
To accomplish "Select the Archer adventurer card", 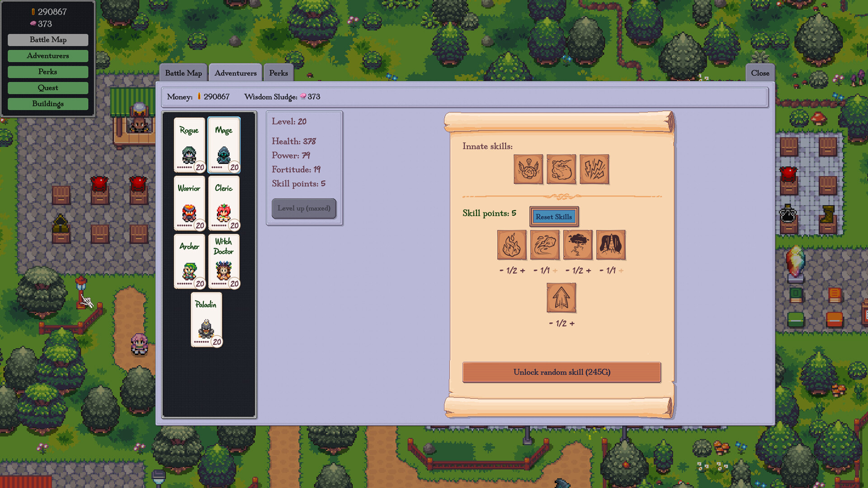I will click(x=189, y=262).
